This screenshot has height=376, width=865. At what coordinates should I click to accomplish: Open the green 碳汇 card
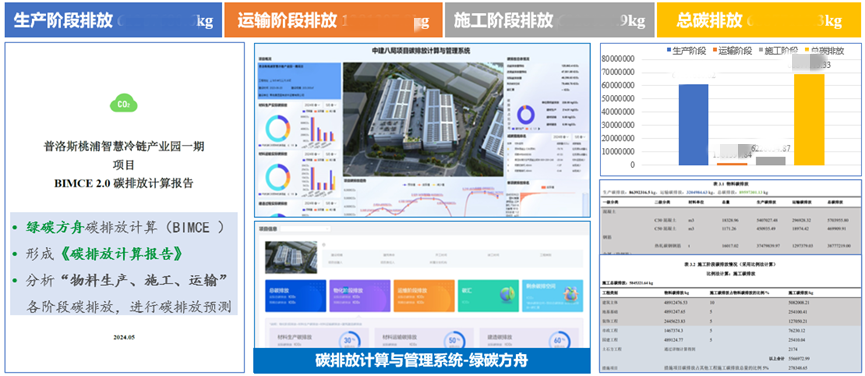[488, 296]
